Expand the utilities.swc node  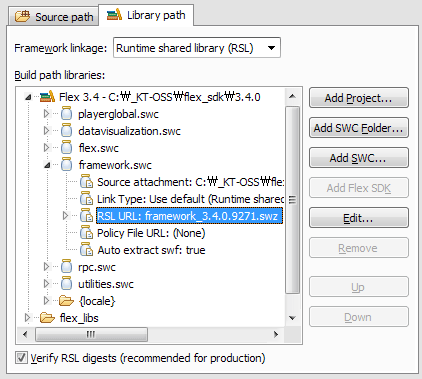[46, 284]
